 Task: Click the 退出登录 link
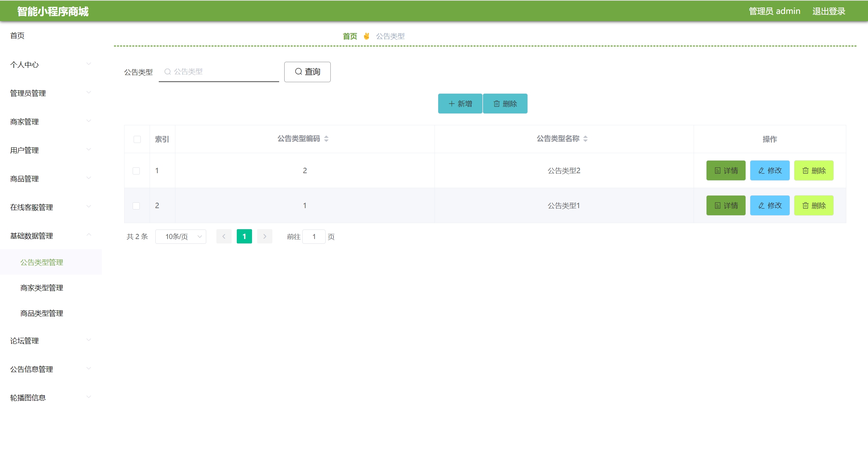[828, 11]
